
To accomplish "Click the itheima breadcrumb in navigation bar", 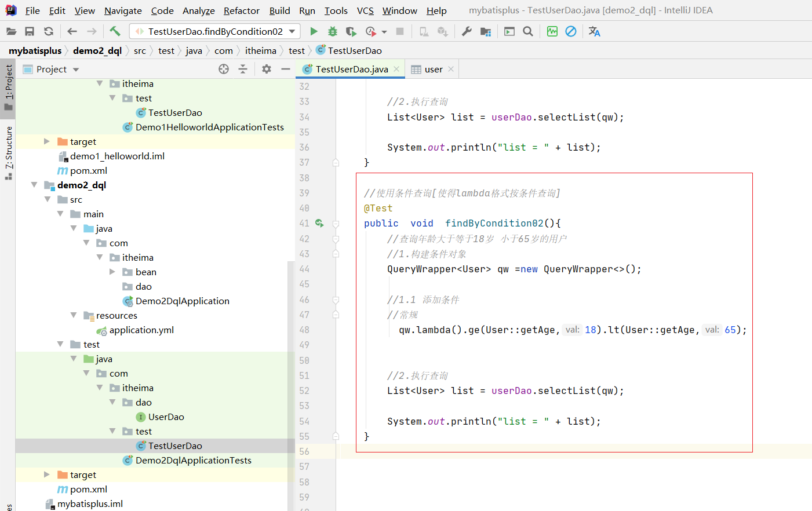I will click(x=260, y=50).
